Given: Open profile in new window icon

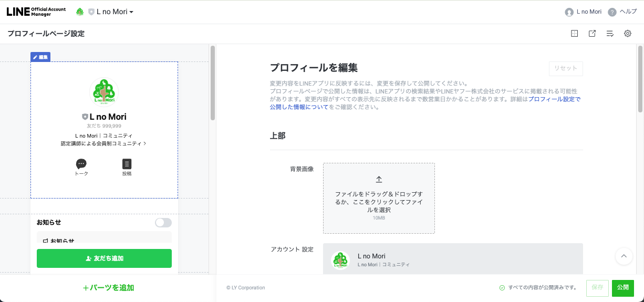Looking at the screenshot, I should coord(592,34).
